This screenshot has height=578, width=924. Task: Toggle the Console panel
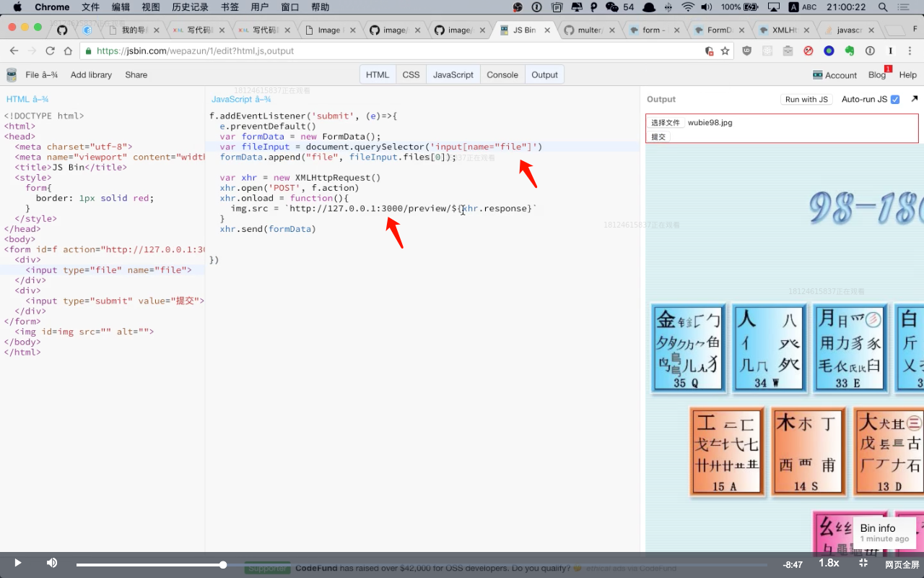pos(502,74)
